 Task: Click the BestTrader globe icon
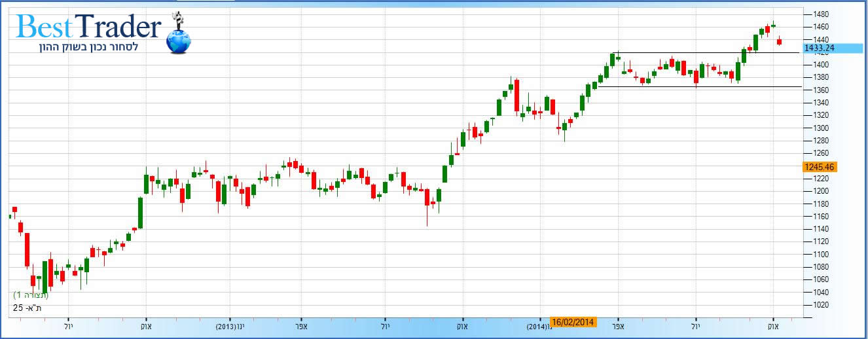pyautogui.click(x=177, y=38)
